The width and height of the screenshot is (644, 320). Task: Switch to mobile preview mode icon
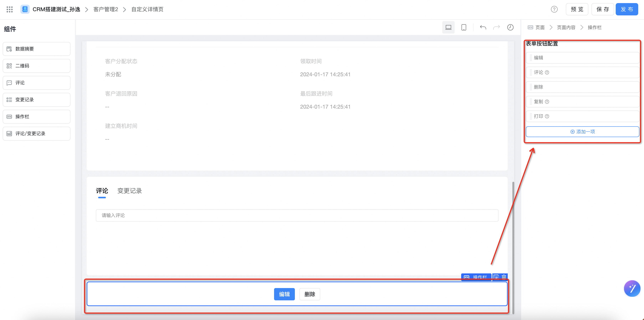pyautogui.click(x=463, y=27)
